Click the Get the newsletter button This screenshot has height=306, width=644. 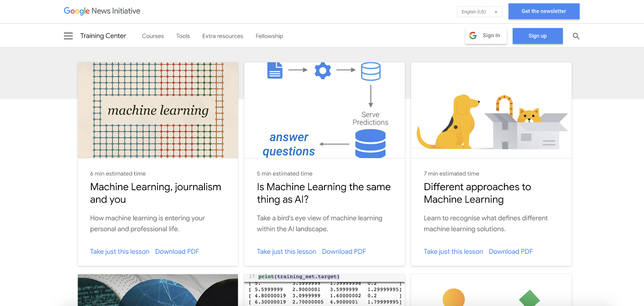point(544,11)
